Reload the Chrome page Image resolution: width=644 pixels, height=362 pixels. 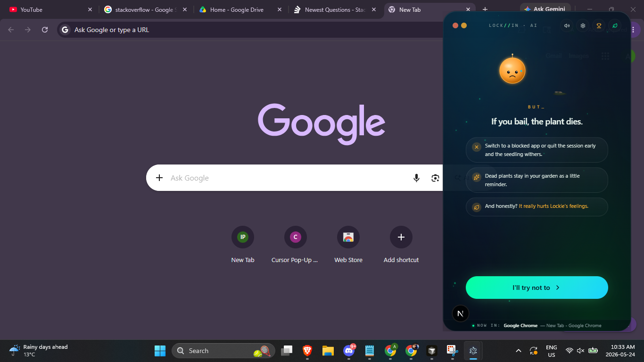tap(45, 30)
